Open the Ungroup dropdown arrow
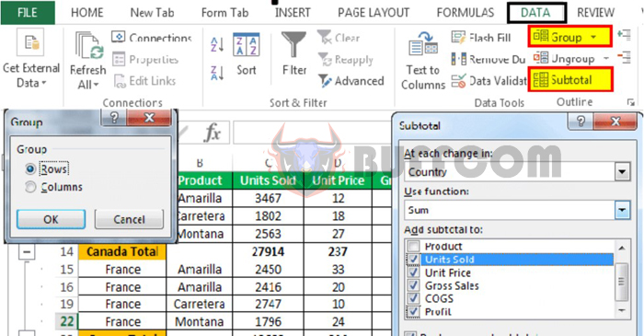This screenshot has width=644, height=336. pos(606,58)
